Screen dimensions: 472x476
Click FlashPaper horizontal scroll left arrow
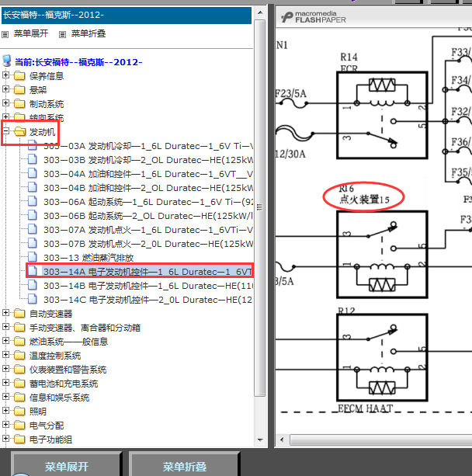(x=282, y=440)
